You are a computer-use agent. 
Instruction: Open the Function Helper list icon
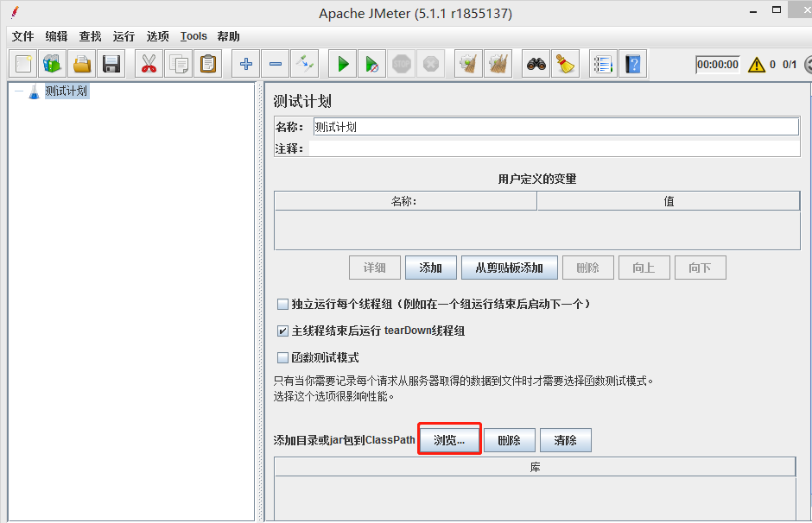coord(603,64)
